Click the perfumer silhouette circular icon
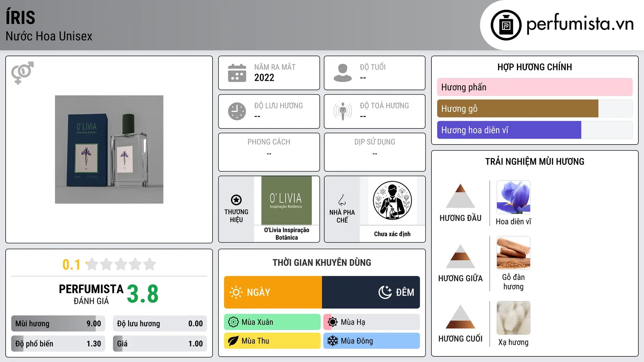644x362 pixels. [x=392, y=200]
